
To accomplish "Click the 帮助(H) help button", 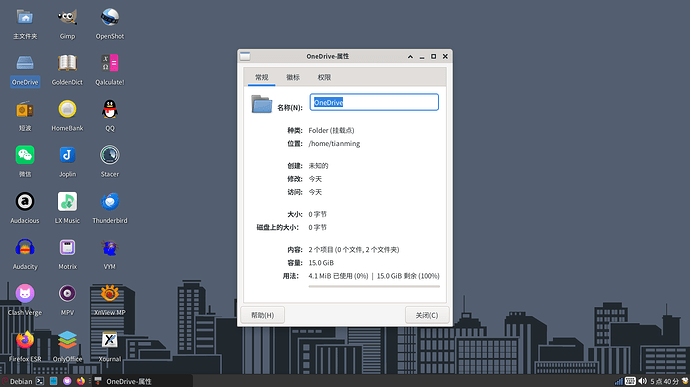I will pyautogui.click(x=262, y=315).
